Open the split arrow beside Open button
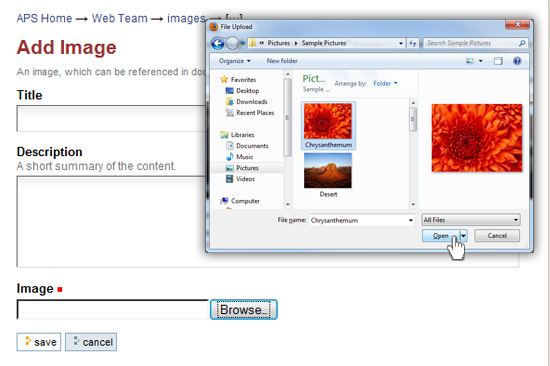 coord(464,236)
